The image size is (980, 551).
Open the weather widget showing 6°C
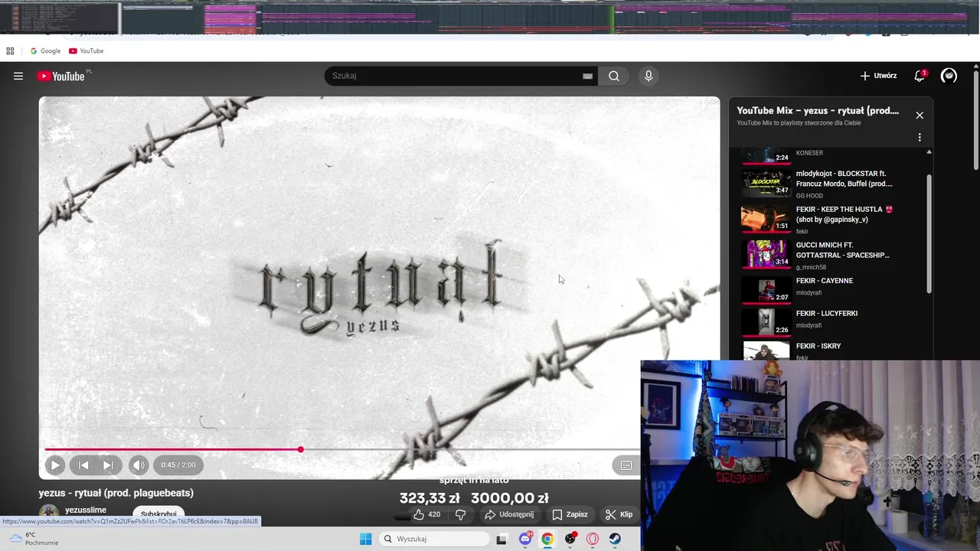click(34, 539)
